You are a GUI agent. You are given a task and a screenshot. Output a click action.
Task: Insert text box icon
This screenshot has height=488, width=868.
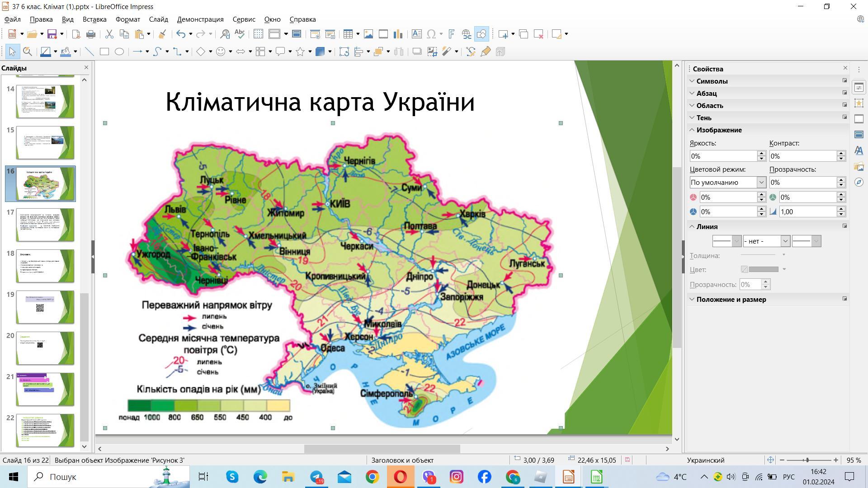coord(417,34)
